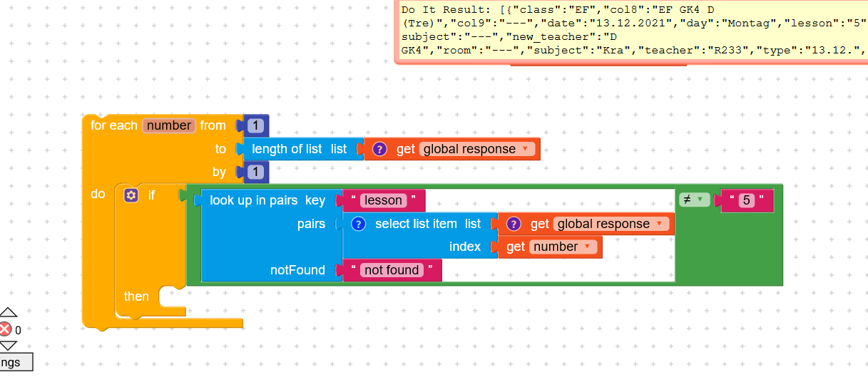Click the red error count icon

coord(6,329)
